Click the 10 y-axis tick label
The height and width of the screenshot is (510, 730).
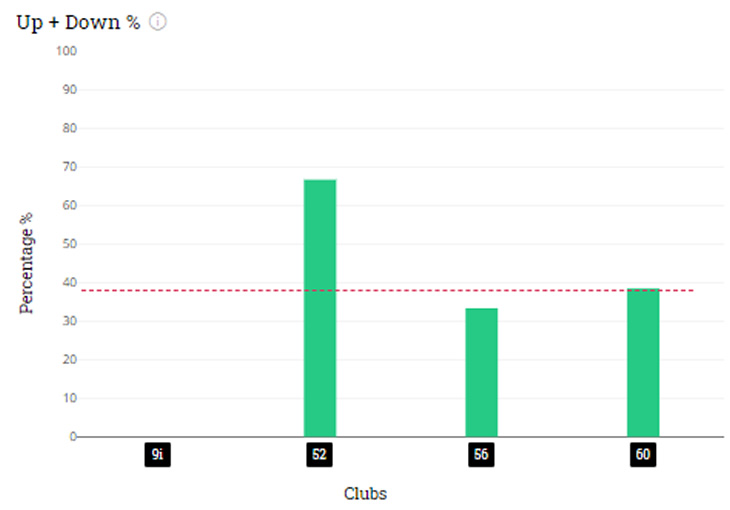click(x=69, y=398)
